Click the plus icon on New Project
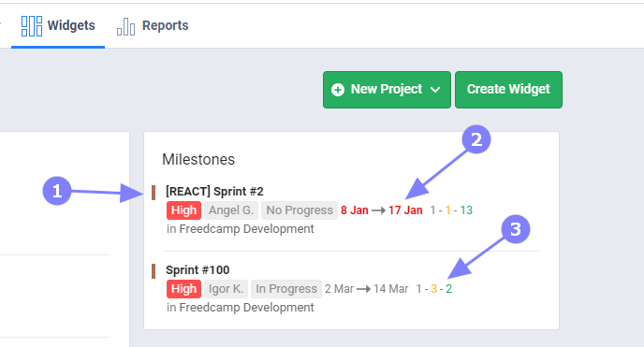The width and height of the screenshot is (644, 347). (x=338, y=90)
